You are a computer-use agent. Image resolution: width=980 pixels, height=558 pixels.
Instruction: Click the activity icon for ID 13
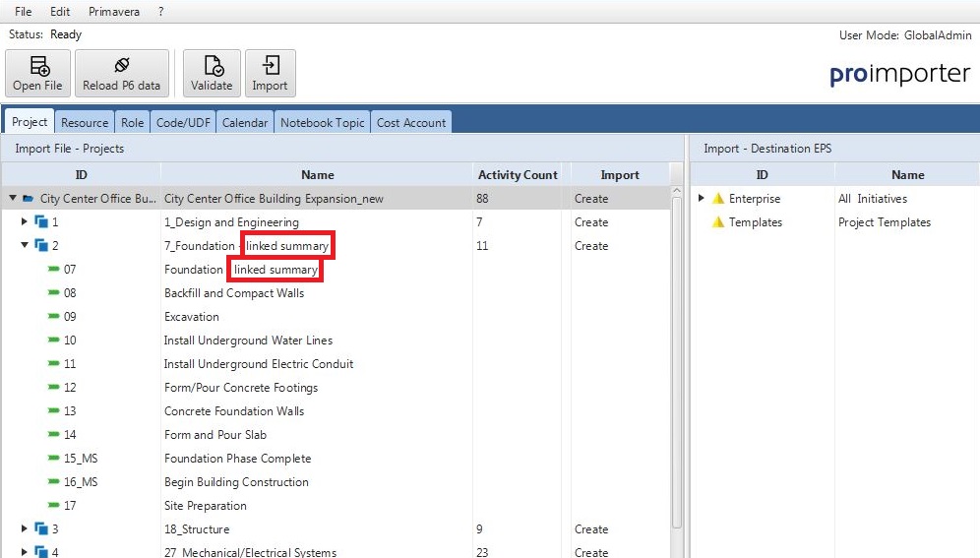coord(54,410)
